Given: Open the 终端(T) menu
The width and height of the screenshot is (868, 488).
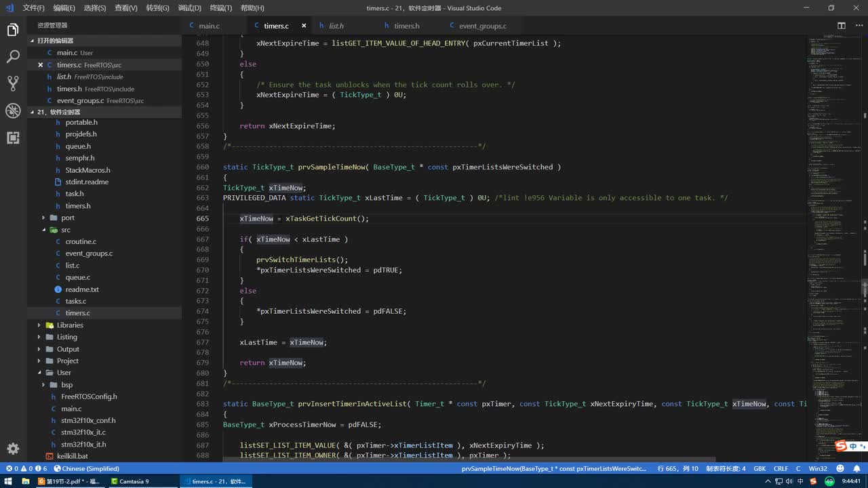Looking at the screenshot, I should point(220,8).
